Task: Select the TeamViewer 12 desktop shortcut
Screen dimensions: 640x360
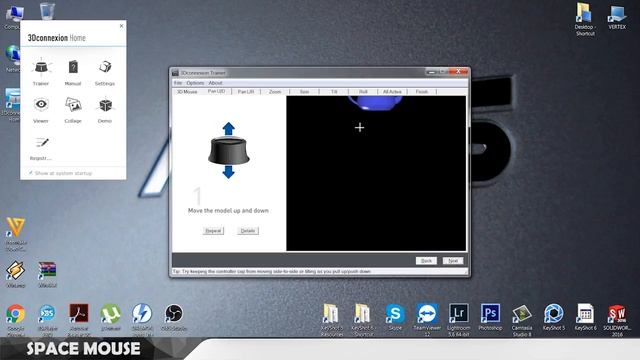Action: tap(427, 320)
